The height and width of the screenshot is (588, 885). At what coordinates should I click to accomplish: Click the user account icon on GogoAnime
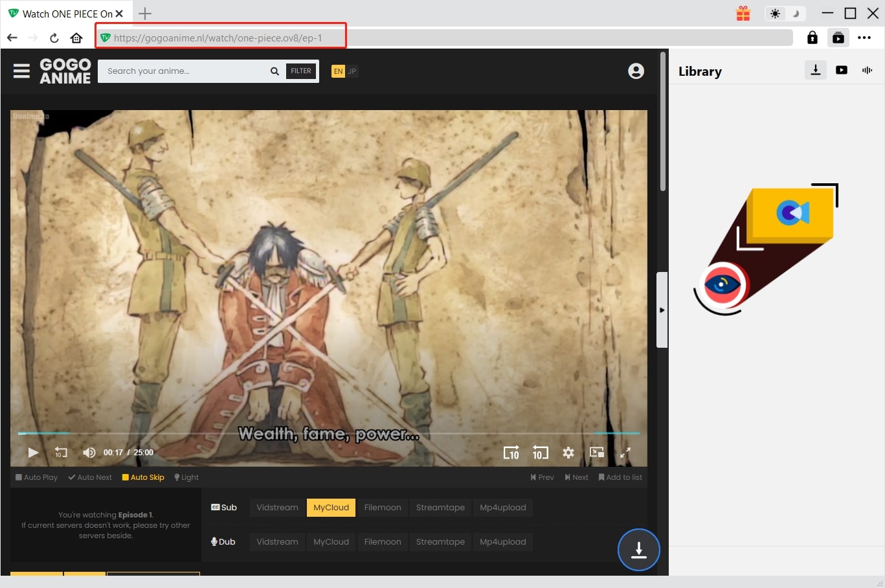click(636, 71)
